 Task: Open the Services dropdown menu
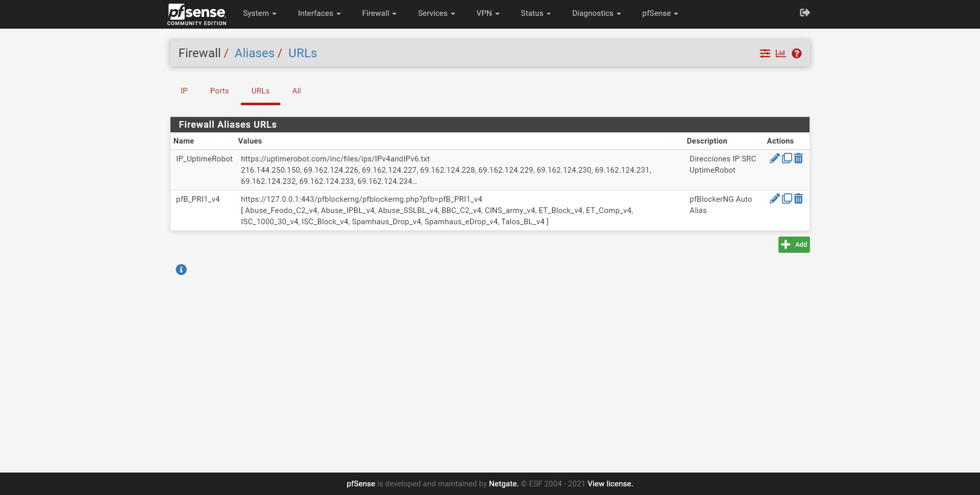(436, 13)
